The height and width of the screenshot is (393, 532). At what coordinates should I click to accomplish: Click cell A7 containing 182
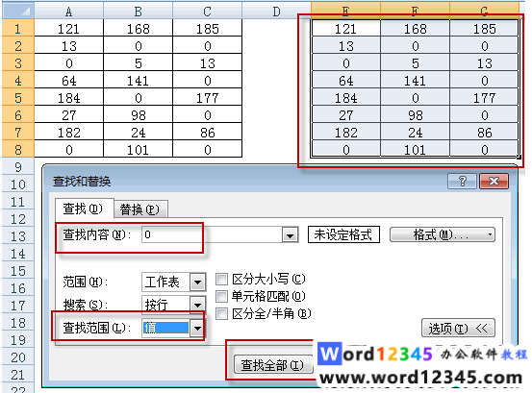(69, 132)
